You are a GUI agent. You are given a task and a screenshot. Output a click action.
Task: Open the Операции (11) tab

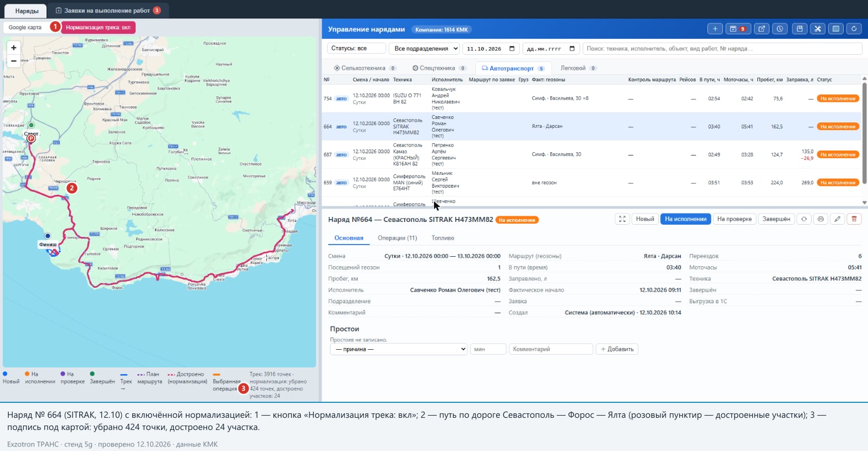[397, 238]
